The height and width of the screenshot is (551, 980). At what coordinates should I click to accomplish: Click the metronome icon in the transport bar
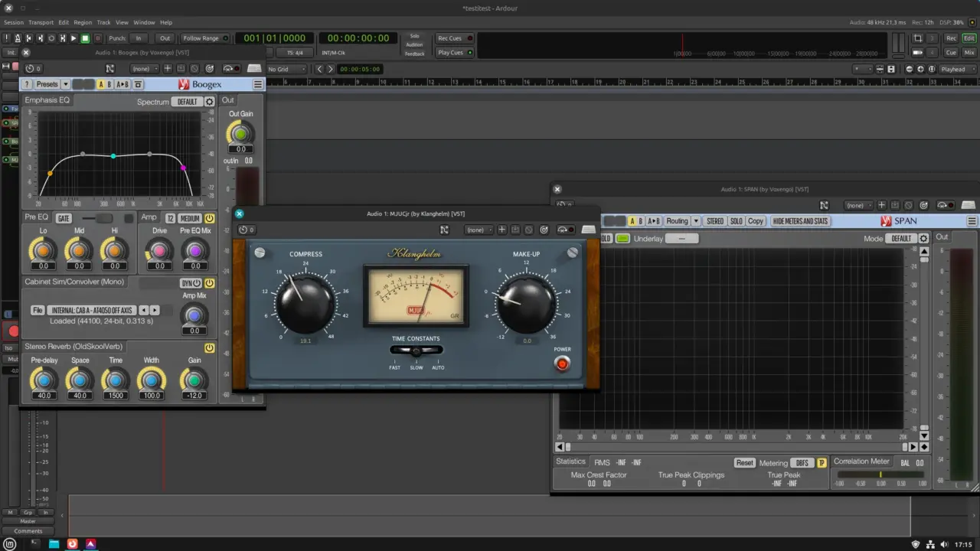[18, 38]
